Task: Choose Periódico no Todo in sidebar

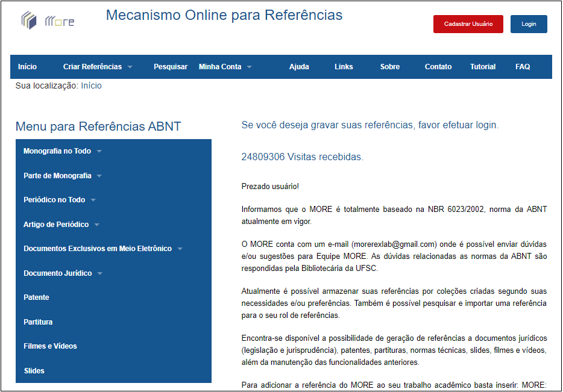Action: (x=54, y=200)
